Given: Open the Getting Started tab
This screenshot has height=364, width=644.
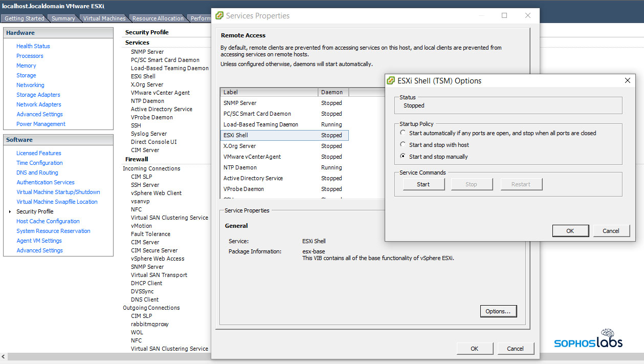Looking at the screenshot, I should pos(25,18).
